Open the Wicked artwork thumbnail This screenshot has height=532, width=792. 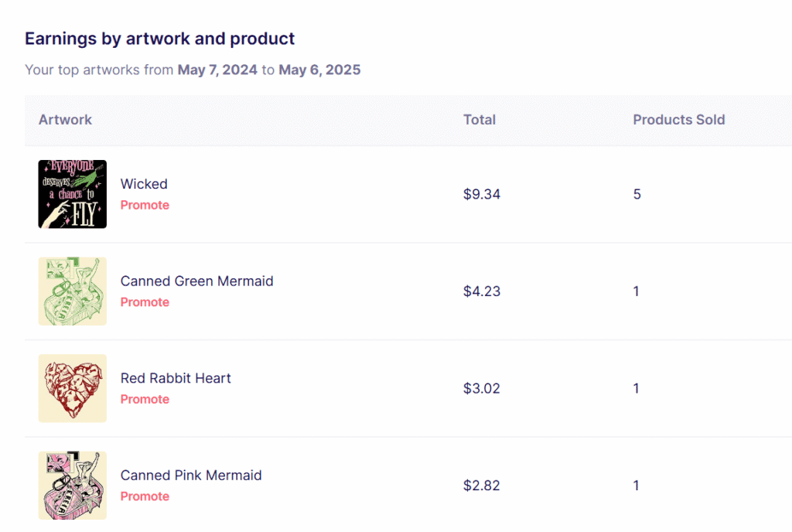click(x=72, y=194)
